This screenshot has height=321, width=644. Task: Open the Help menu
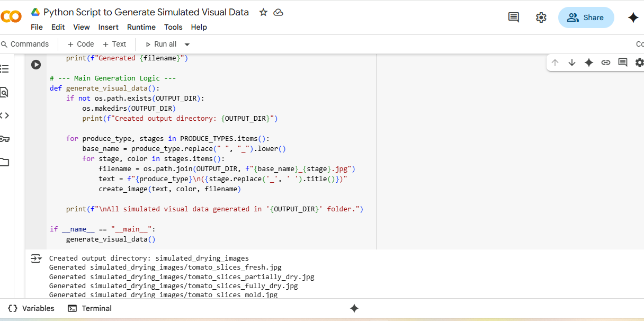click(199, 27)
